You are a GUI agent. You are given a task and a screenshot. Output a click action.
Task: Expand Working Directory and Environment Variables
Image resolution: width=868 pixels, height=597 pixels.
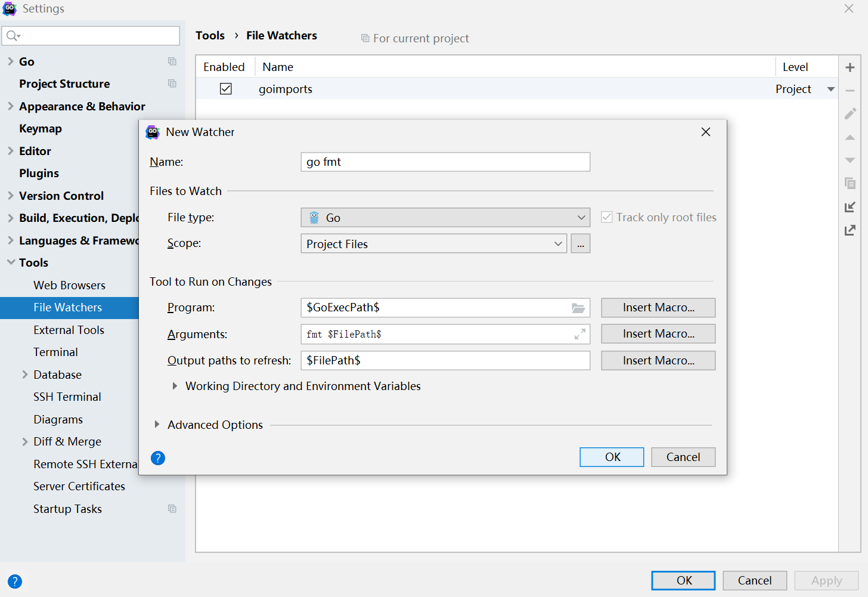coord(175,386)
